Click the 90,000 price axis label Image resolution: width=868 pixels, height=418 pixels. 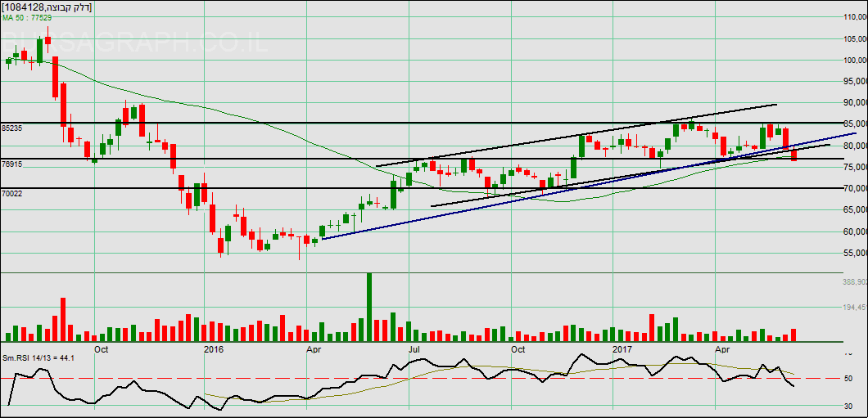click(854, 103)
